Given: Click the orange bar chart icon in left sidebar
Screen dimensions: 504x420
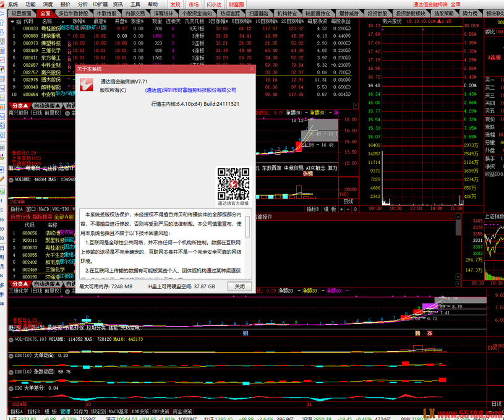Looking at the screenshot, I should [x=2, y=106].
